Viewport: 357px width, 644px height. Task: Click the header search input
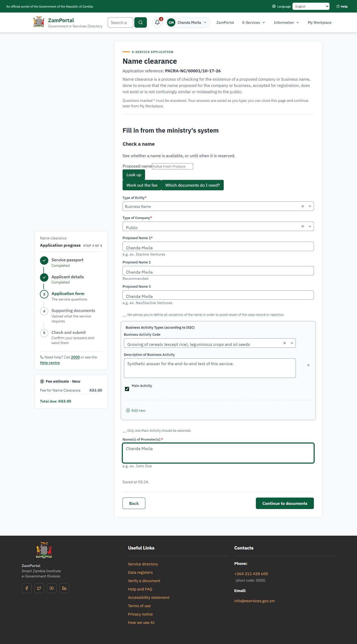(120, 22)
